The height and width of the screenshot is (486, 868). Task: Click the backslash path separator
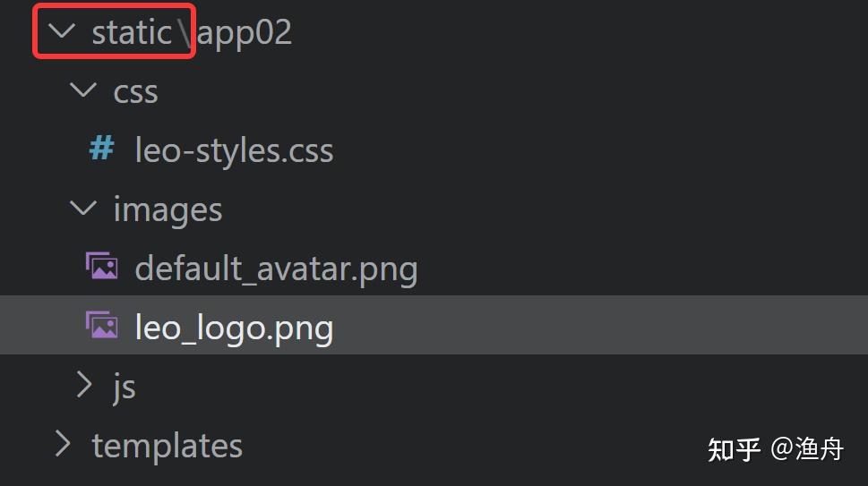coord(184,33)
